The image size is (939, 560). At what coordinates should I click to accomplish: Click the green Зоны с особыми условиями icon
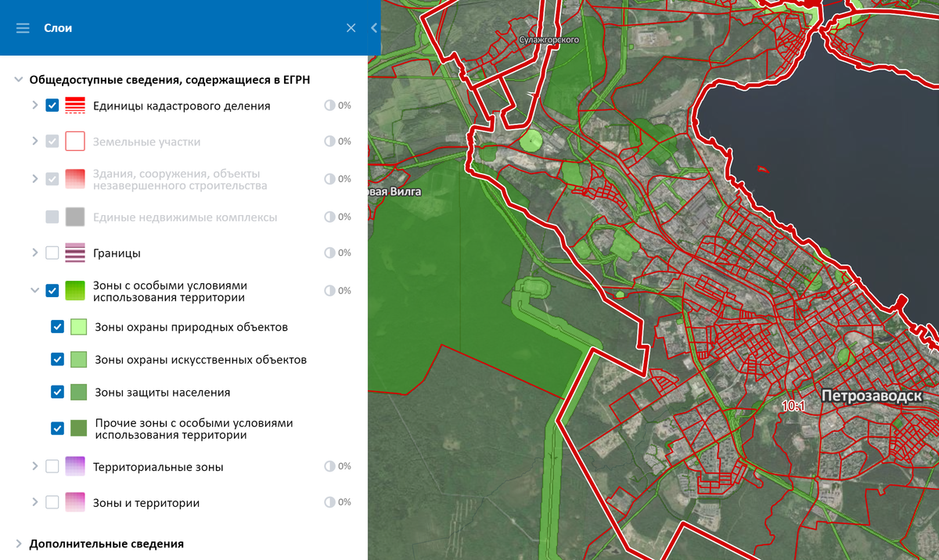[75, 291]
